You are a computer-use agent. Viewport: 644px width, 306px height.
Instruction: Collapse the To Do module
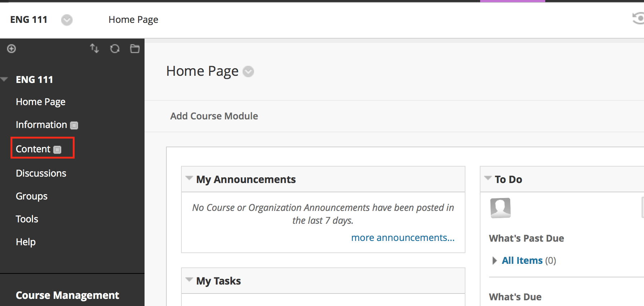[488, 178]
